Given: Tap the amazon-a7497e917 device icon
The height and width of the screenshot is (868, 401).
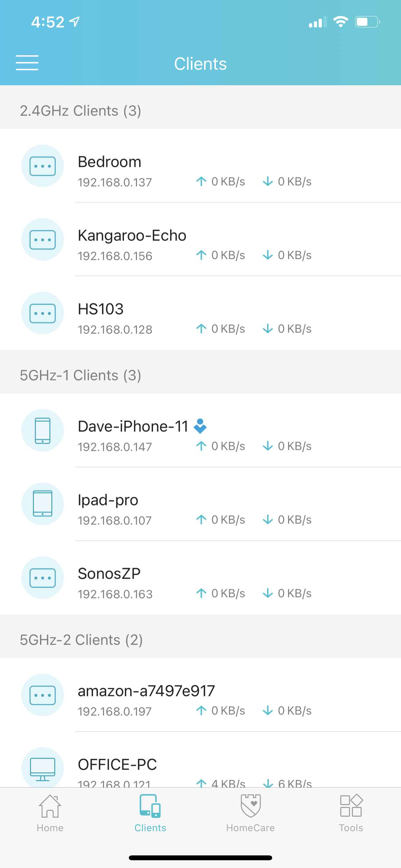Looking at the screenshot, I should click(43, 695).
